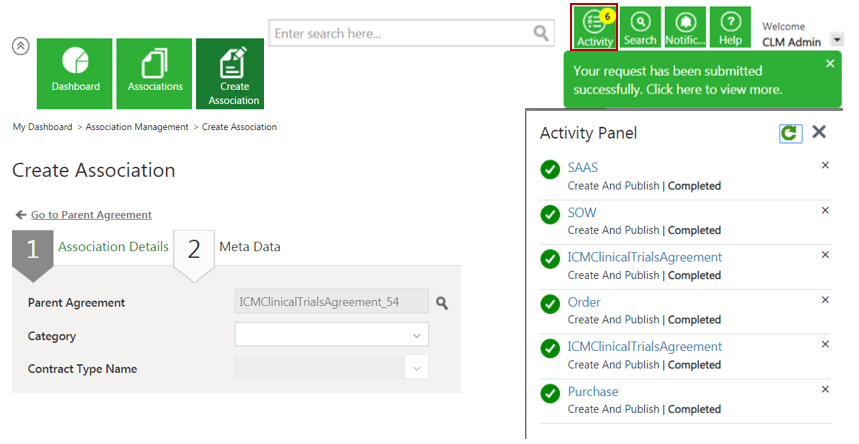The height and width of the screenshot is (444, 859).
Task: Switch to the Meta Data step tab
Action: [249, 247]
